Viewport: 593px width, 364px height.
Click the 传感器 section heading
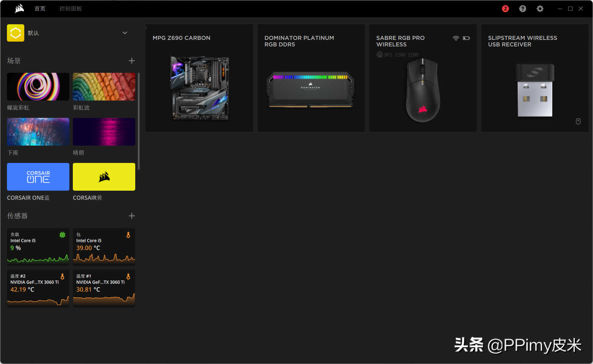tap(17, 216)
